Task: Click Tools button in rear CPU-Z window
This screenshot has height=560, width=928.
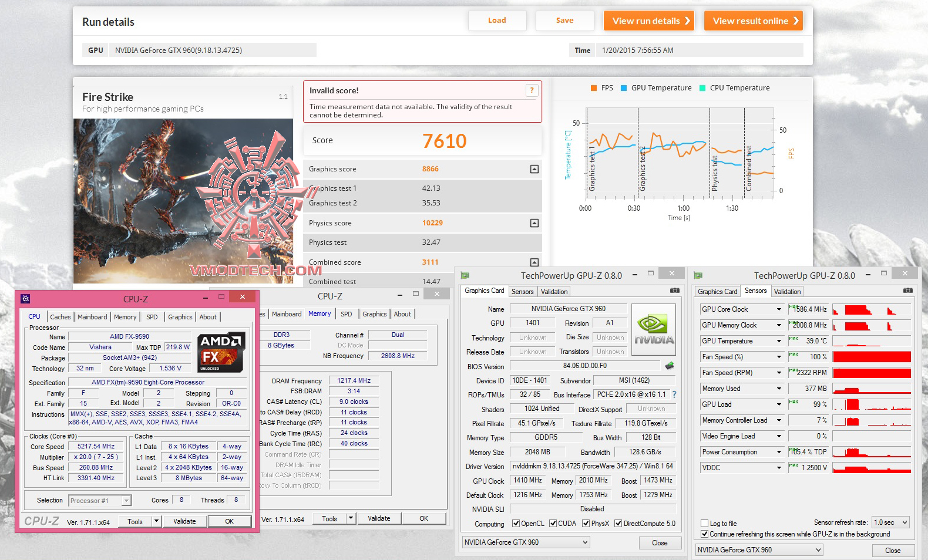Action: pos(329,519)
